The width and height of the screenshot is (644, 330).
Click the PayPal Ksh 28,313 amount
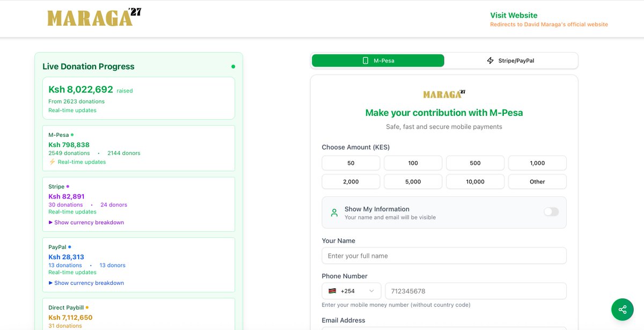[x=67, y=257]
